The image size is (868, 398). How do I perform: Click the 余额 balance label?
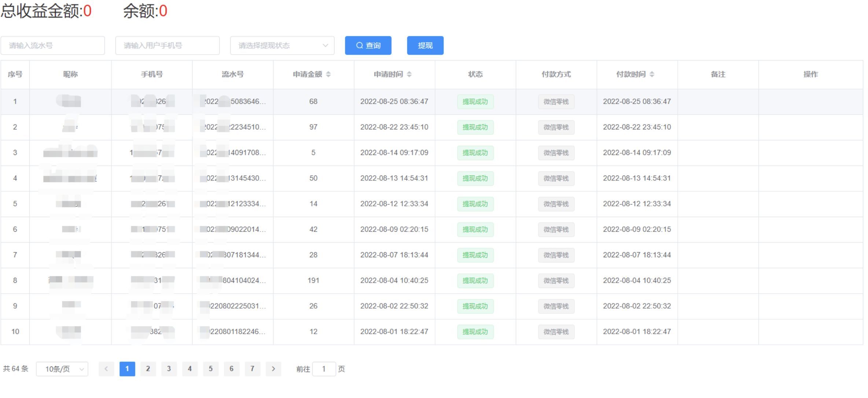(141, 11)
